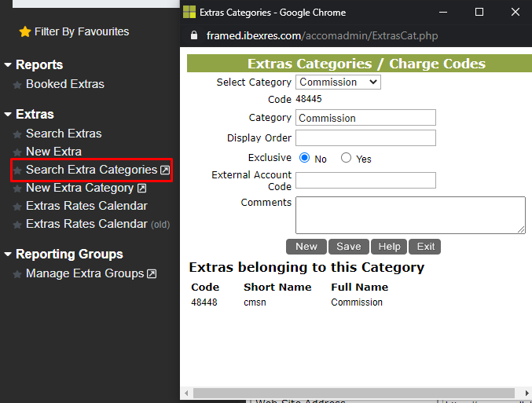Collapse the Reports section
532x403 pixels.
[8, 64]
